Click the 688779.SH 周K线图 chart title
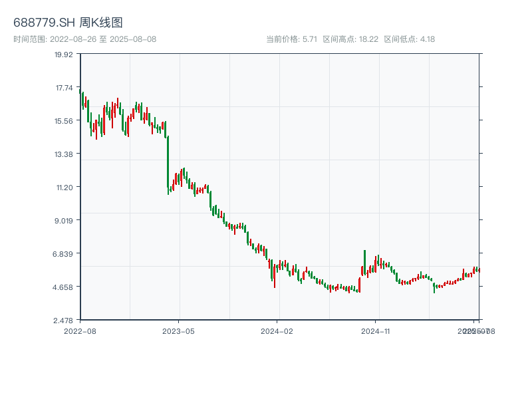The width and height of the screenshot is (532, 399). (x=68, y=23)
